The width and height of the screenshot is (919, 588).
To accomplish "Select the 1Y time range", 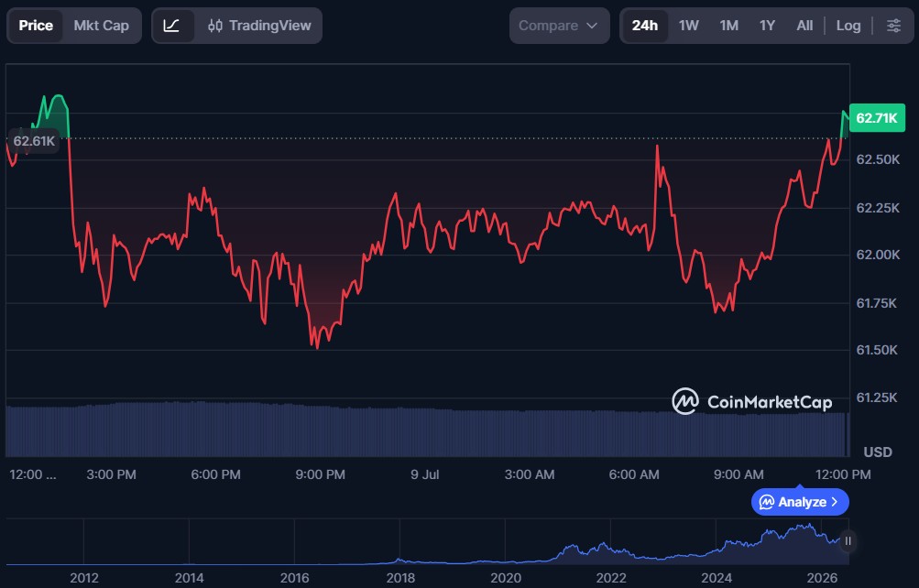I will [x=767, y=26].
